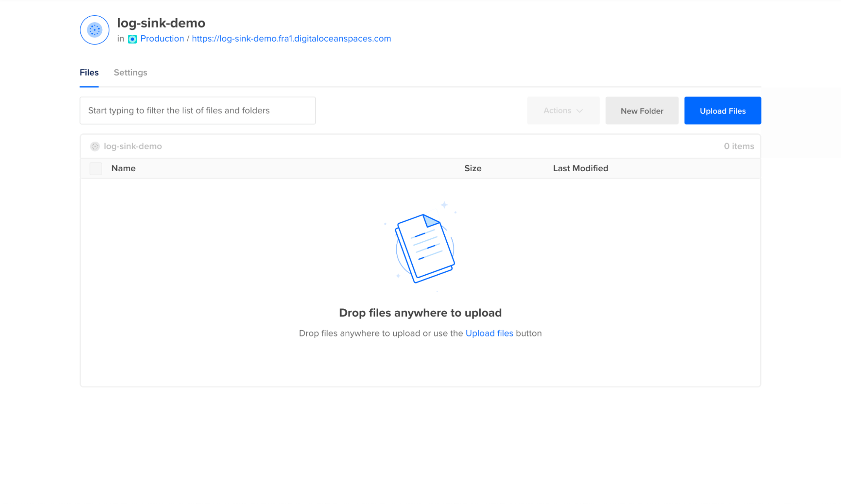841x504 pixels.
Task: Select the log-sink-demo breadcrumb label
Action: [x=133, y=146]
